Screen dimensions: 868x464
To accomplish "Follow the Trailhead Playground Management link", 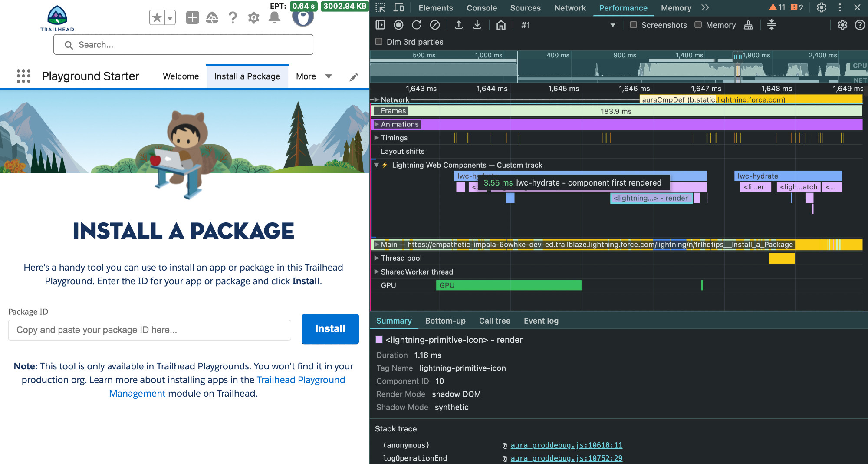I will (x=227, y=387).
